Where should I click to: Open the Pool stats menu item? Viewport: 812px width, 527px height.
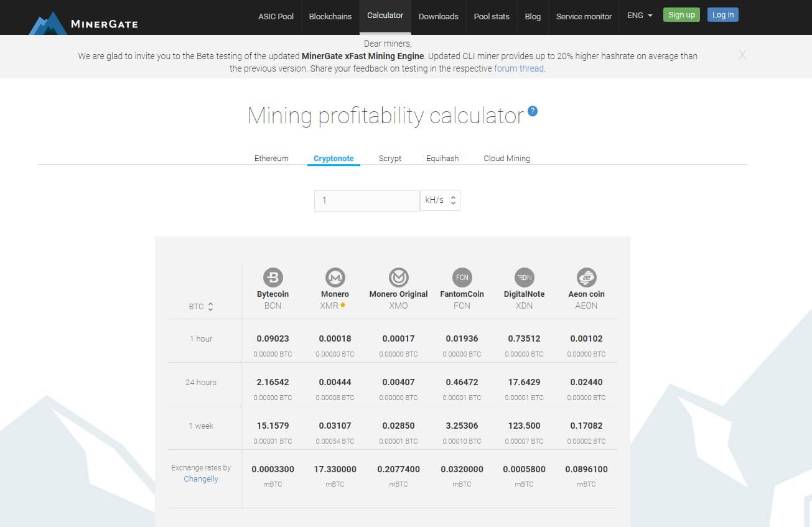[492, 17]
